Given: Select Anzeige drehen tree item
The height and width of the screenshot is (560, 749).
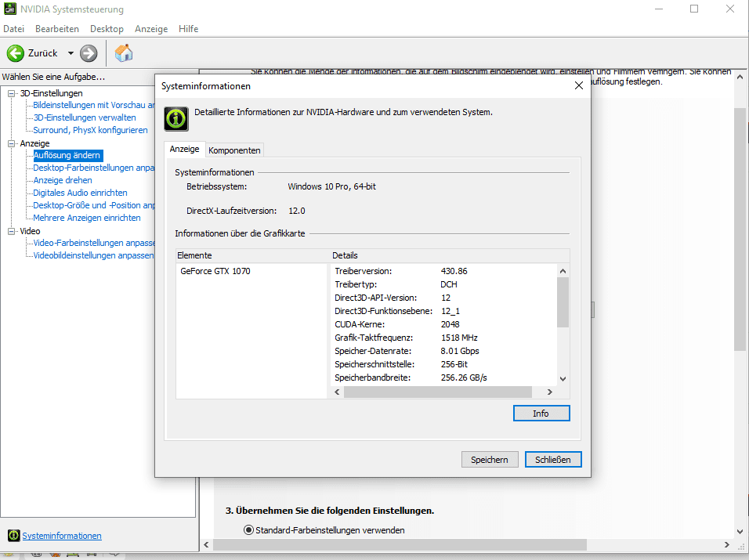Looking at the screenshot, I should tap(63, 180).
